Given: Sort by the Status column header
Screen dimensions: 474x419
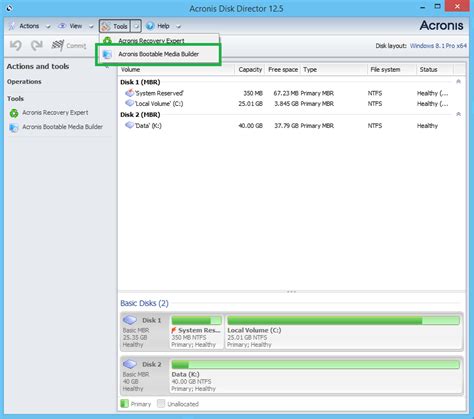Looking at the screenshot, I should [x=434, y=69].
